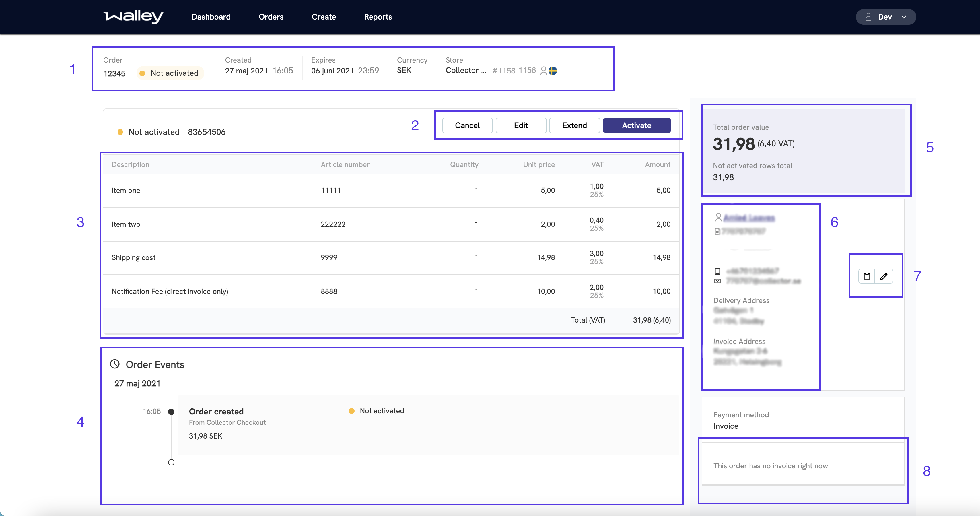Click purchase identifier 83654506
Screen dimensions: 980x516
tap(207, 132)
